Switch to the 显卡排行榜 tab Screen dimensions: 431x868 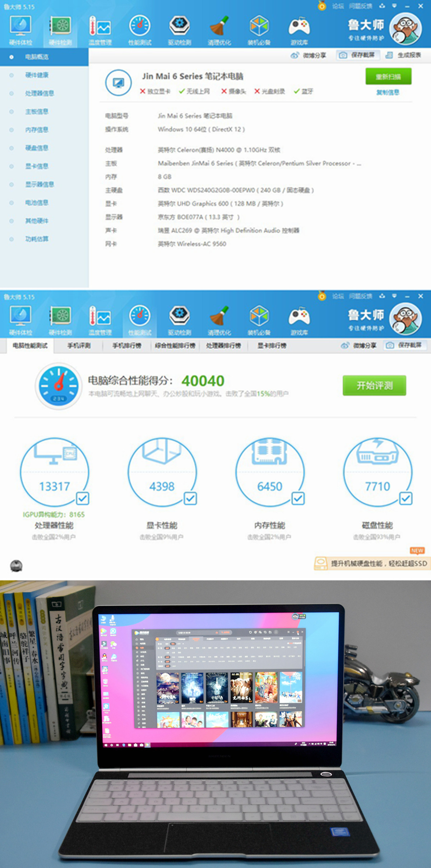pyautogui.click(x=272, y=346)
